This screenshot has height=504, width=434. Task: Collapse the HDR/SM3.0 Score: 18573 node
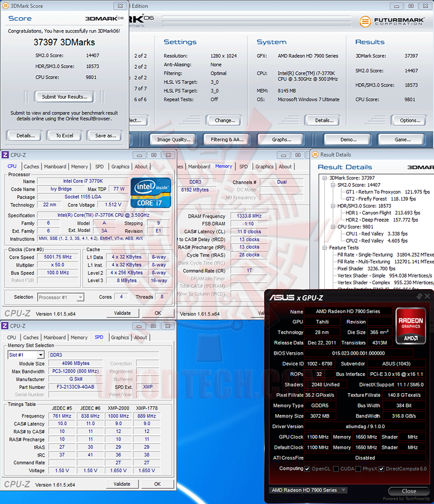click(x=333, y=206)
